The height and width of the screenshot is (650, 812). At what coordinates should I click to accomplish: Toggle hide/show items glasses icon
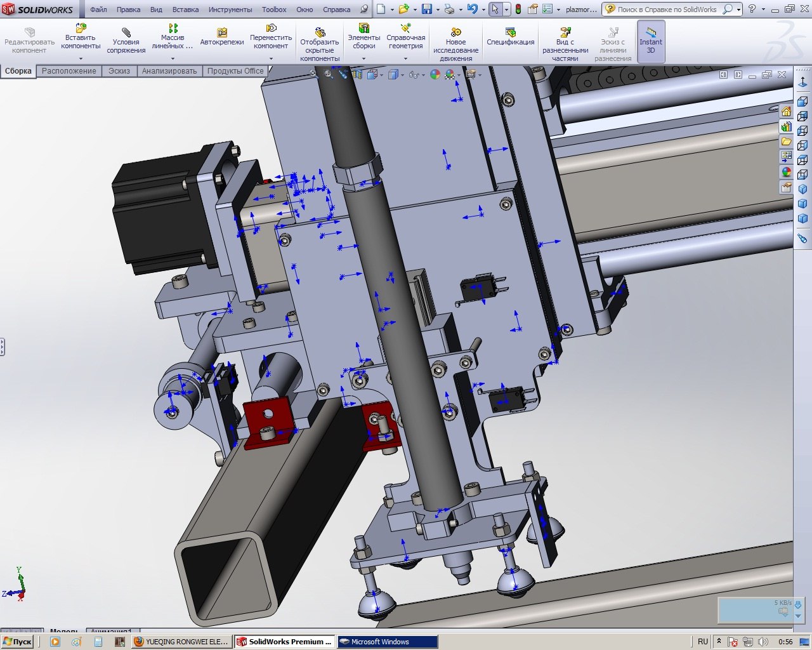pyautogui.click(x=414, y=75)
